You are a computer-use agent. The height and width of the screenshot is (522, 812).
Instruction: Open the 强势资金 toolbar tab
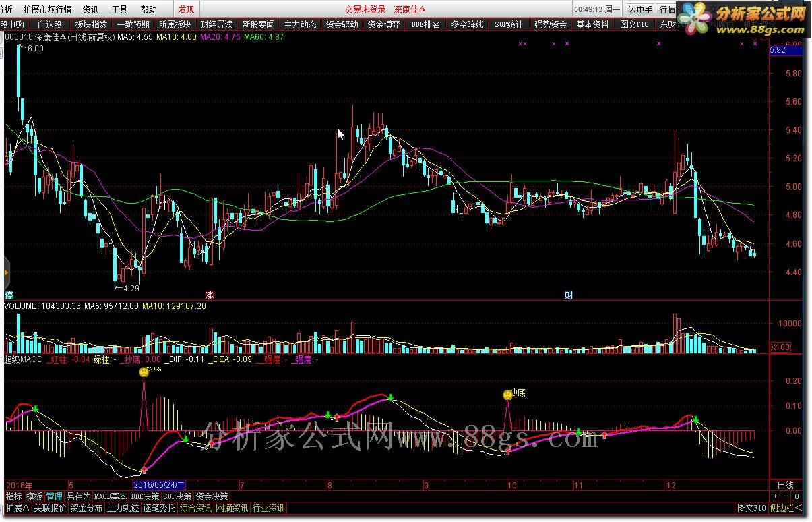pos(551,24)
